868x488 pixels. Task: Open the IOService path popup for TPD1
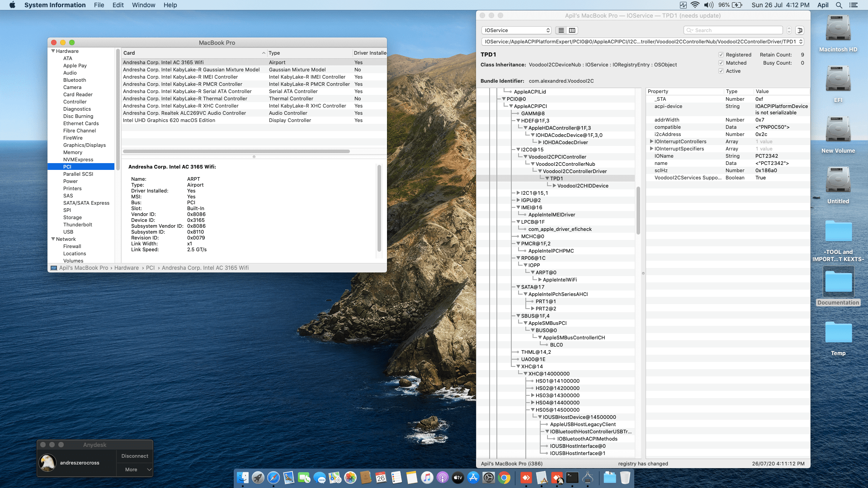[642, 42]
